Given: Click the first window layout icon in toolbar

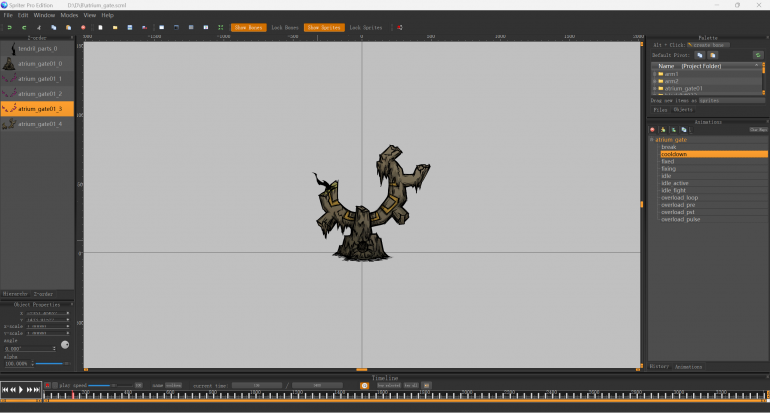Looking at the screenshot, I should point(162,28).
